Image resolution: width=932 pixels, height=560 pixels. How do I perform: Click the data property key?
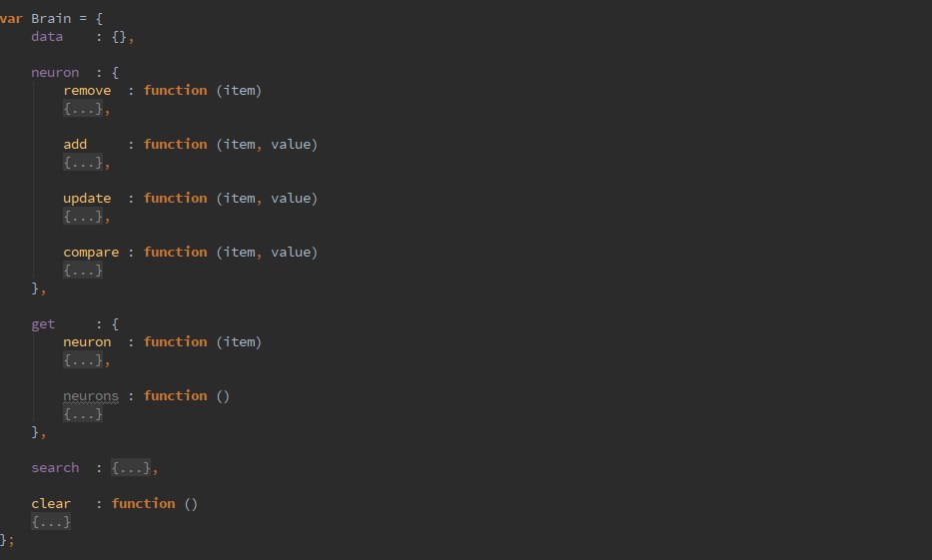[x=47, y=36]
